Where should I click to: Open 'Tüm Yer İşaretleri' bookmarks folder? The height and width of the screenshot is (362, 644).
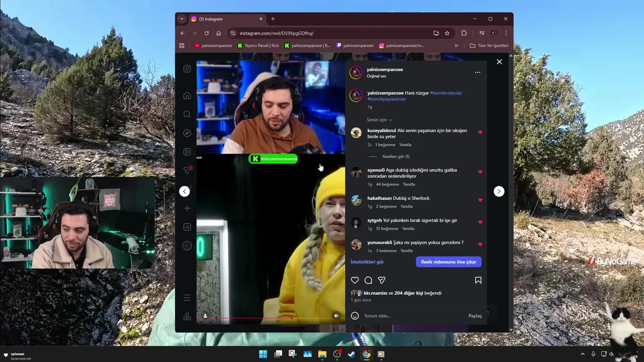(x=489, y=46)
